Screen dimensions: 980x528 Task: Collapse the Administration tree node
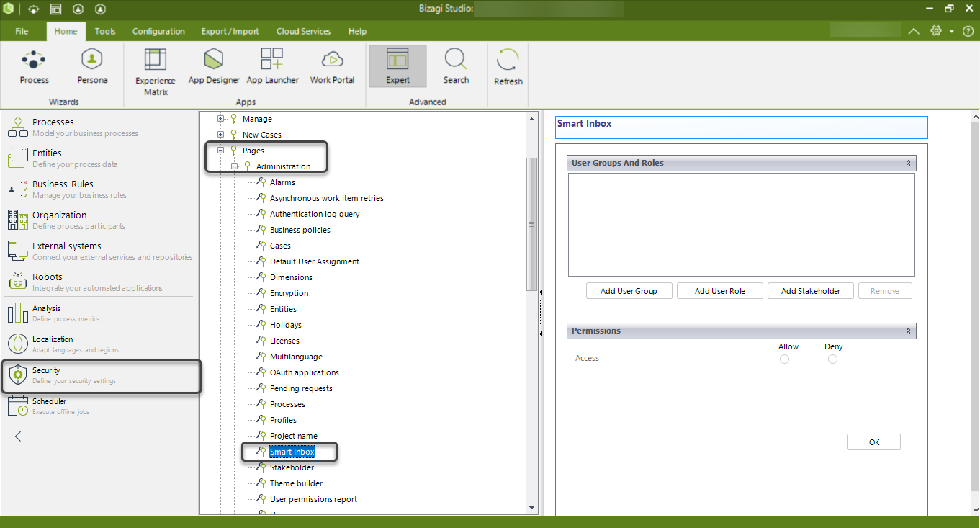(235, 166)
